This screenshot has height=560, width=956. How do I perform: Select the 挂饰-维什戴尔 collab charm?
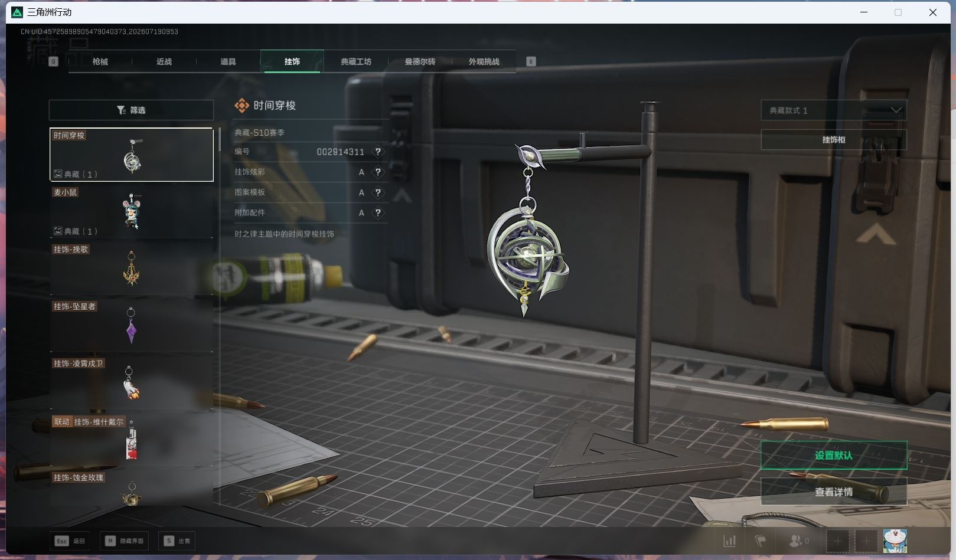coord(131,441)
